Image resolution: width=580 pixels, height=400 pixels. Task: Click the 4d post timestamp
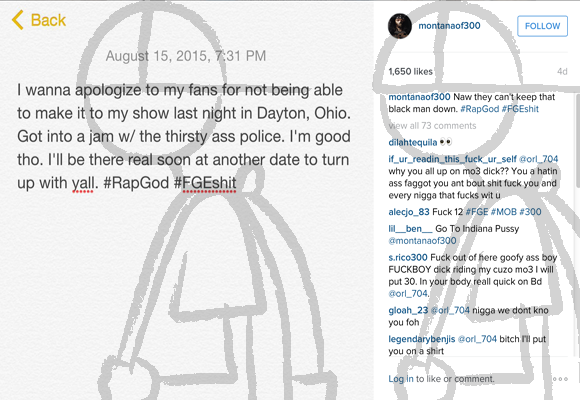562,71
